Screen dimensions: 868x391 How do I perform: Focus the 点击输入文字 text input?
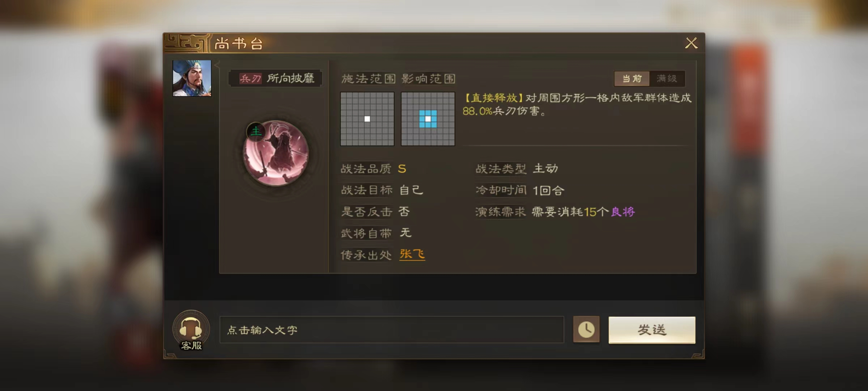[x=392, y=330]
